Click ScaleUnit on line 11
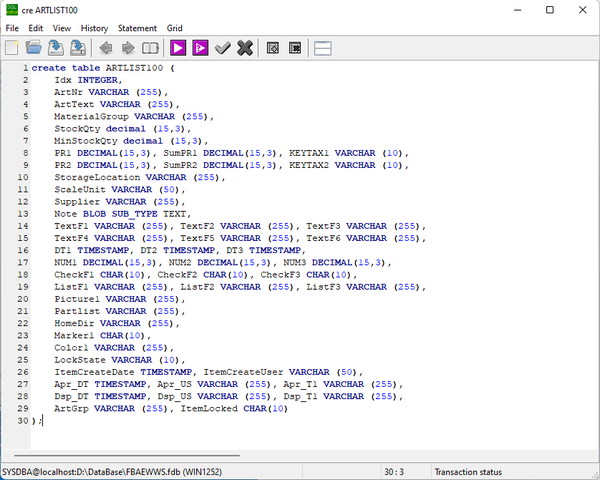The image size is (600, 480). coord(80,189)
